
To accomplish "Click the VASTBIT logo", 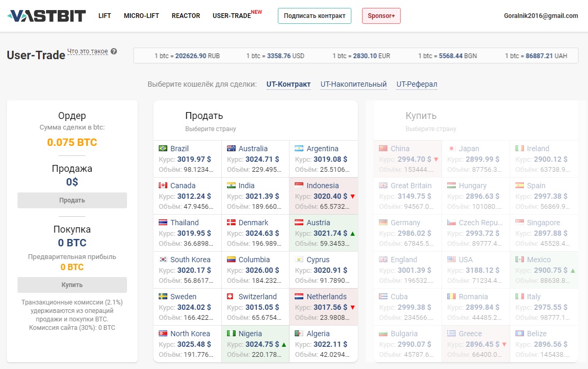I will (x=47, y=16).
